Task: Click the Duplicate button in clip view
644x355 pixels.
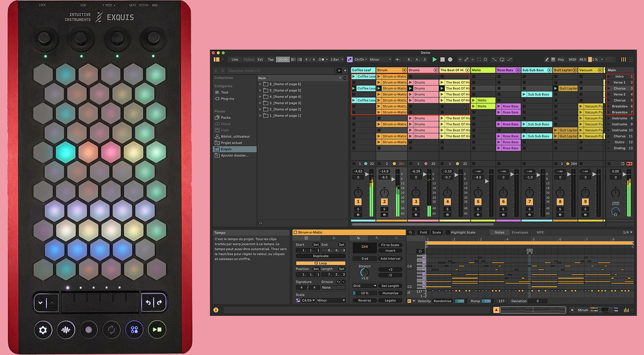Action: tap(320, 256)
